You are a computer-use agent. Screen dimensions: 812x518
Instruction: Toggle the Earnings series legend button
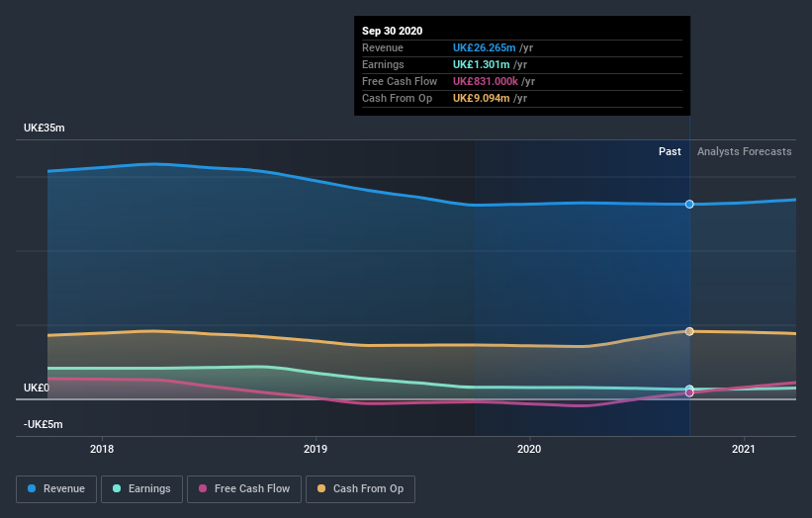[141, 489]
